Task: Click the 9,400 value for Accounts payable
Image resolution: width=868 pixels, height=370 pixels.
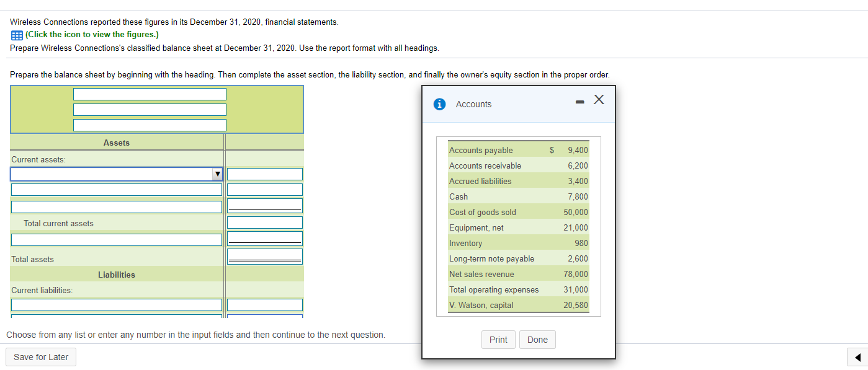Action: pyautogui.click(x=578, y=150)
